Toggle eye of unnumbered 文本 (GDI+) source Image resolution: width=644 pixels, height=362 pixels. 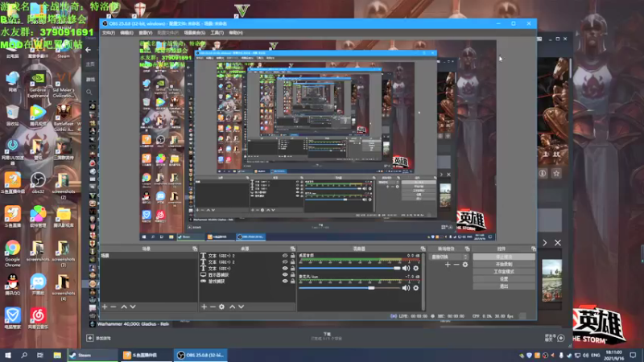pos(285,269)
